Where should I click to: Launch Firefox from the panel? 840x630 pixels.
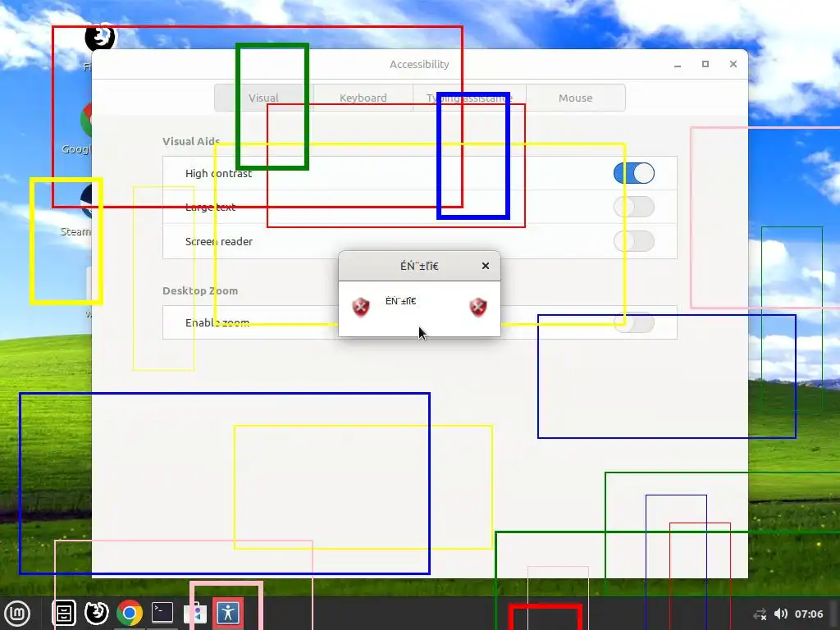97,613
